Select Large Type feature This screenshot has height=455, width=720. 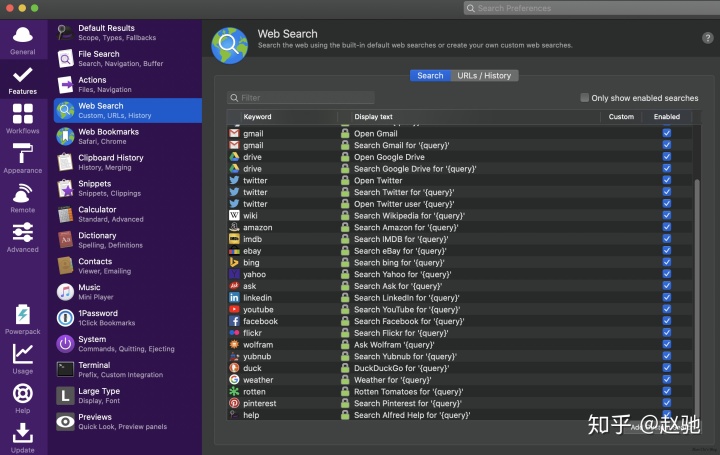(x=128, y=396)
